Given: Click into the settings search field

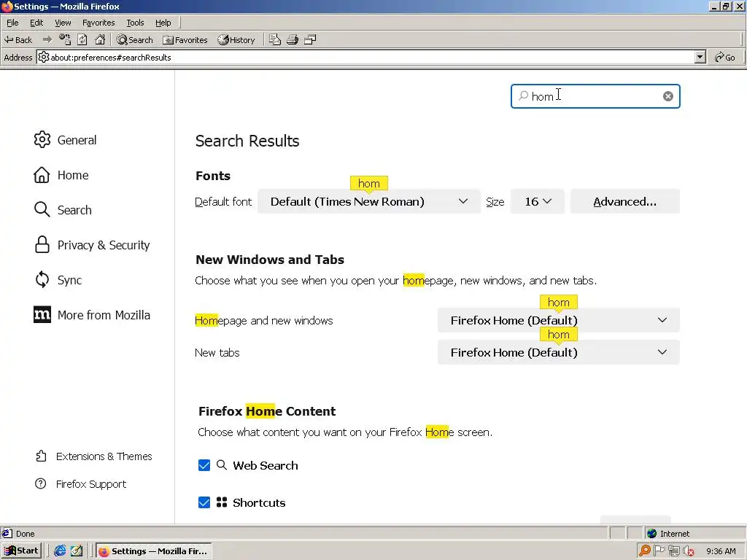Looking at the screenshot, I should (x=595, y=96).
